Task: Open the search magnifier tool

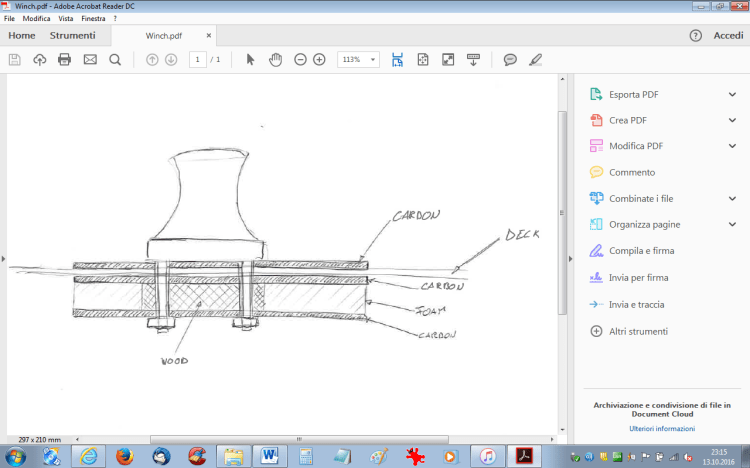Action: 115,60
